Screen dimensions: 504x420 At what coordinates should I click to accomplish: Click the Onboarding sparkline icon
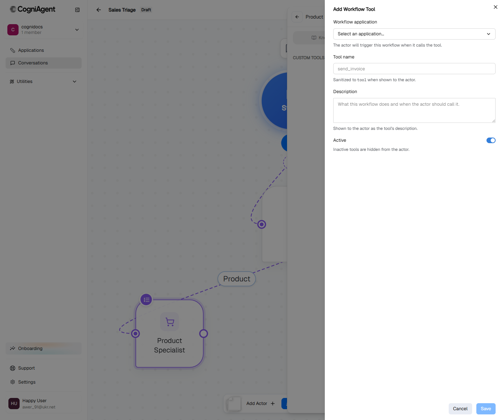pos(13,349)
